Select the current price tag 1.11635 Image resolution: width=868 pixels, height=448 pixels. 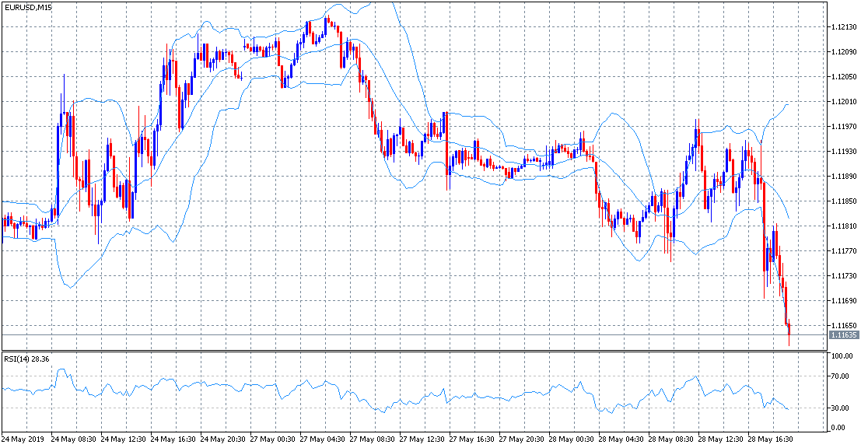click(845, 335)
